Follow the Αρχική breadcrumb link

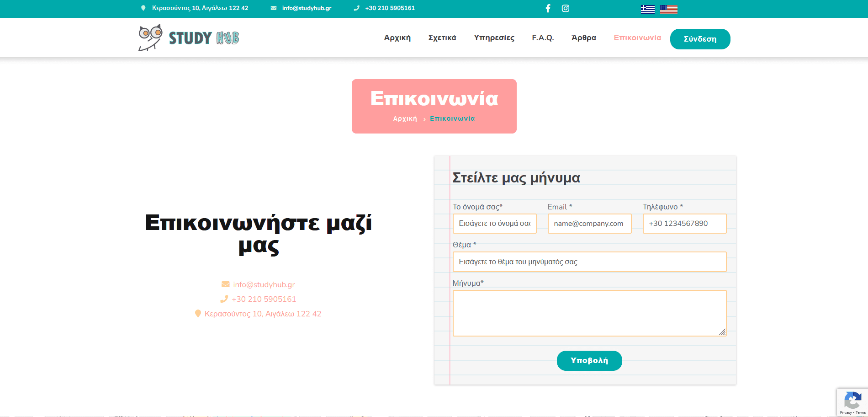pos(405,119)
